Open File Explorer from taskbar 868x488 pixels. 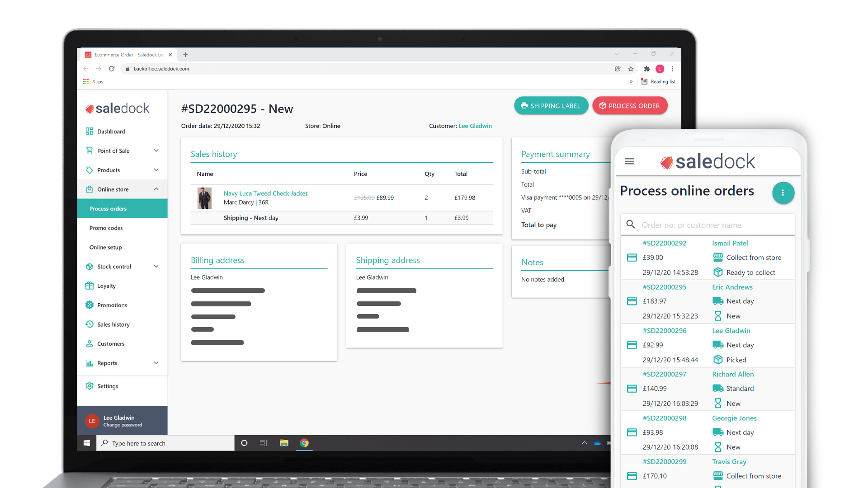click(x=284, y=443)
